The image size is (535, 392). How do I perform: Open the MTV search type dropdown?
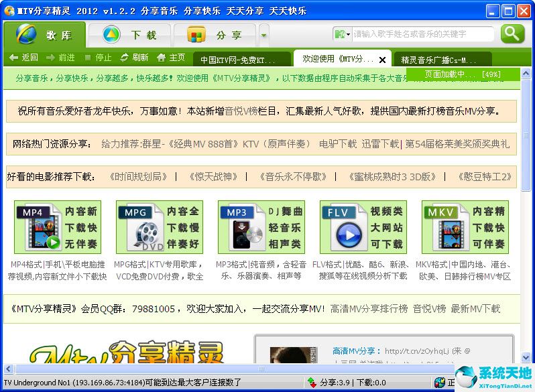pos(343,34)
